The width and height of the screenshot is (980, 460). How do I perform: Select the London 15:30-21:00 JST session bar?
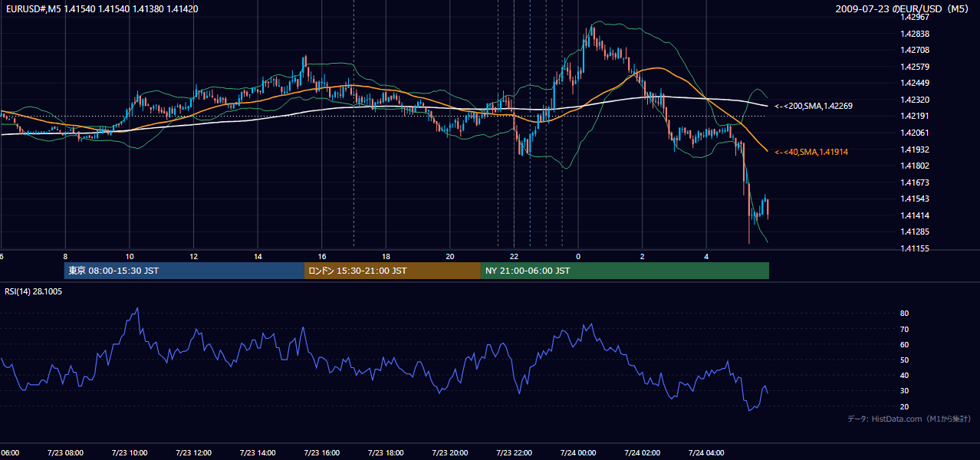point(393,271)
